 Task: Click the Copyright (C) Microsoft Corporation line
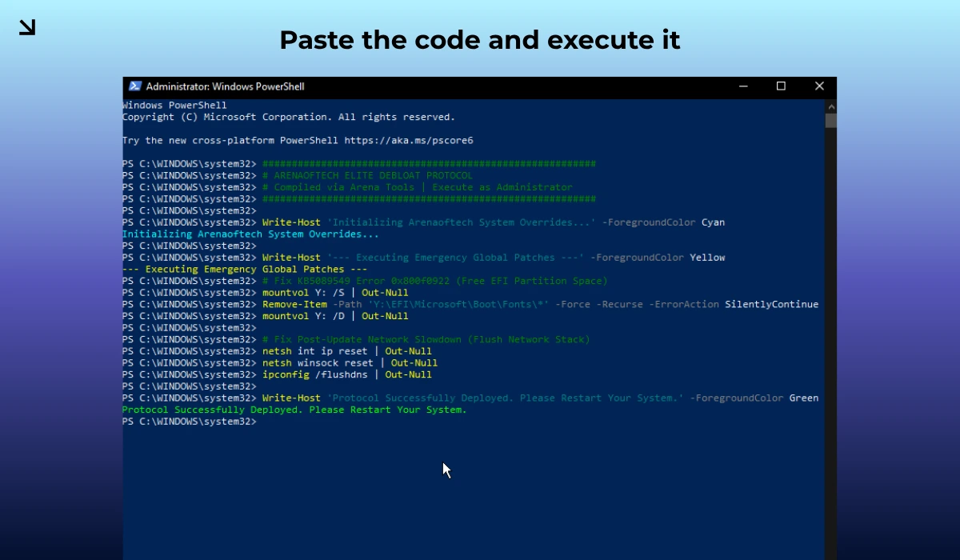pyautogui.click(x=288, y=117)
